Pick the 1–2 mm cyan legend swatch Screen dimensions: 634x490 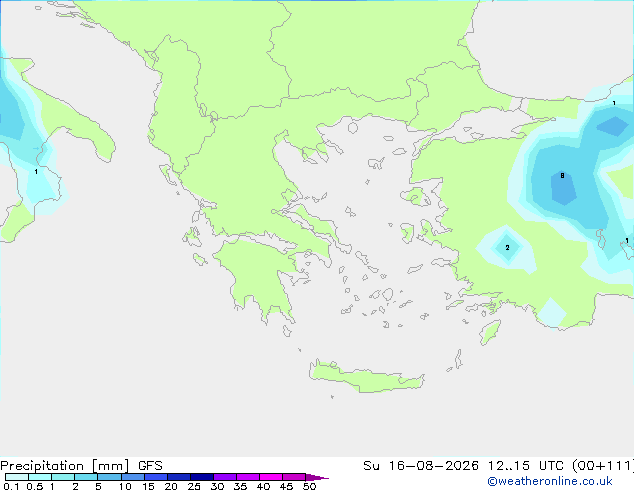point(63,477)
